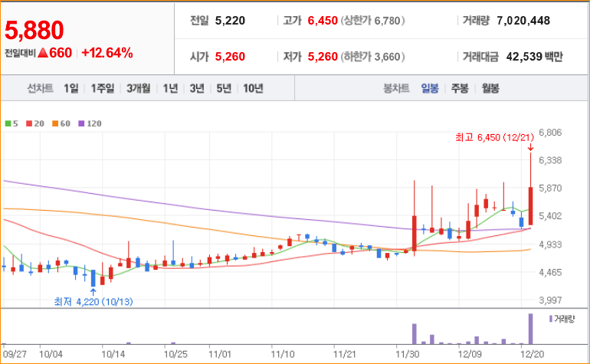
Task: Click the 봉차트 label
Action: pyautogui.click(x=396, y=88)
